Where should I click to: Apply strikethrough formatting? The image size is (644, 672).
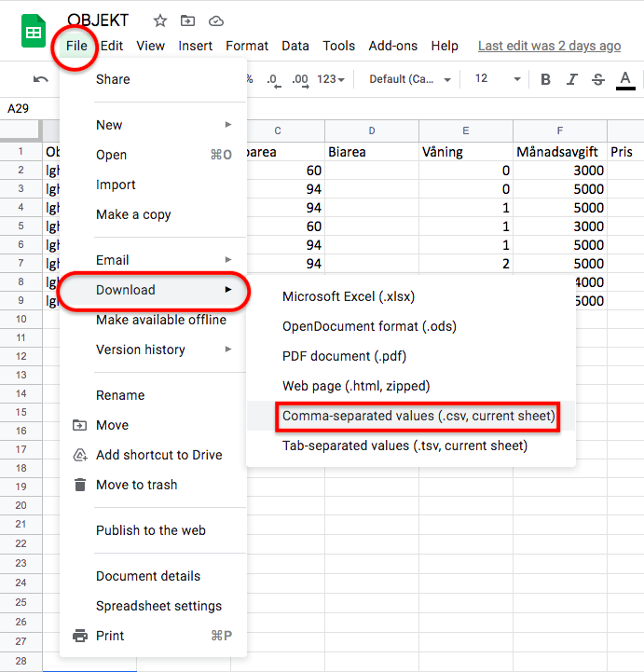tap(598, 79)
